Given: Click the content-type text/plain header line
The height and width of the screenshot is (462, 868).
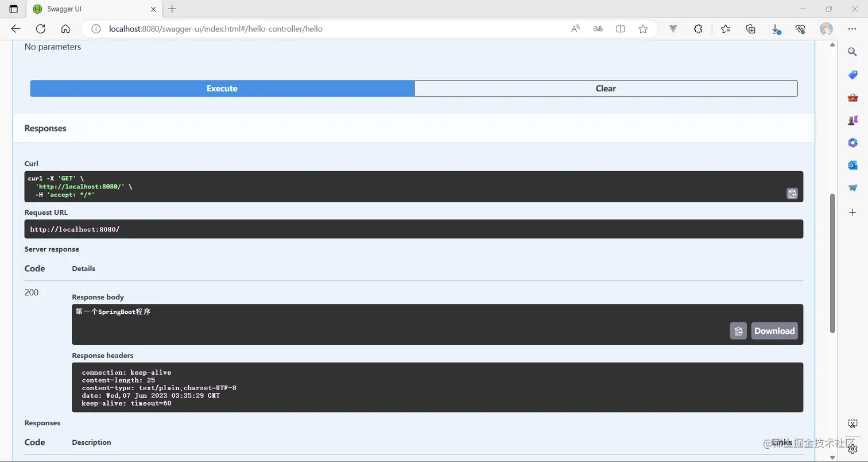Looking at the screenshot, I should pyautogui.click(x=159, y=388).
